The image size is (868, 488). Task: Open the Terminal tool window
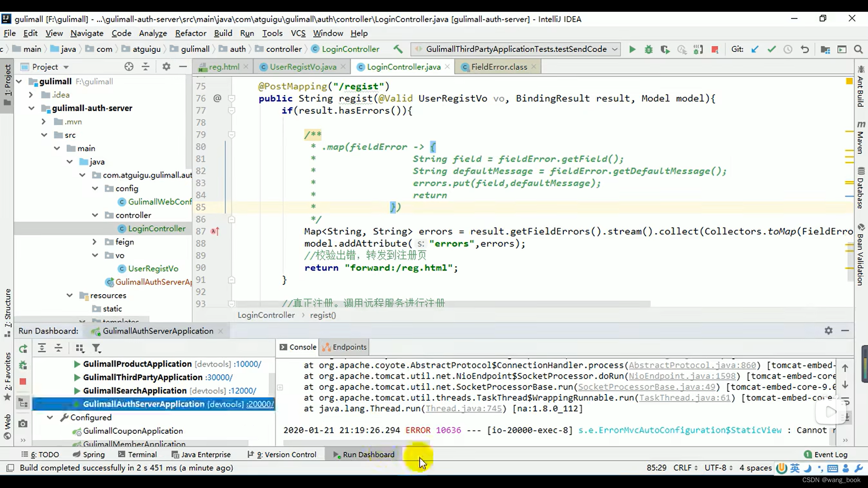(137, 455)
